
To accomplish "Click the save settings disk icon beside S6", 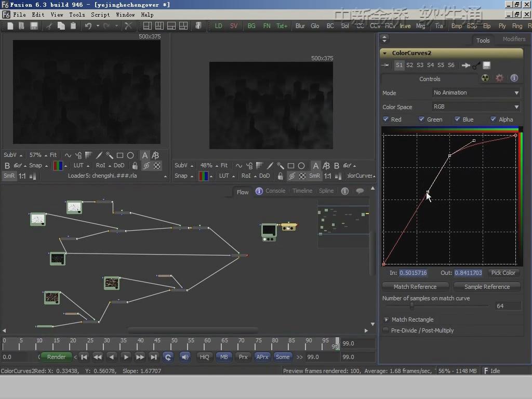I will point(486,65).
